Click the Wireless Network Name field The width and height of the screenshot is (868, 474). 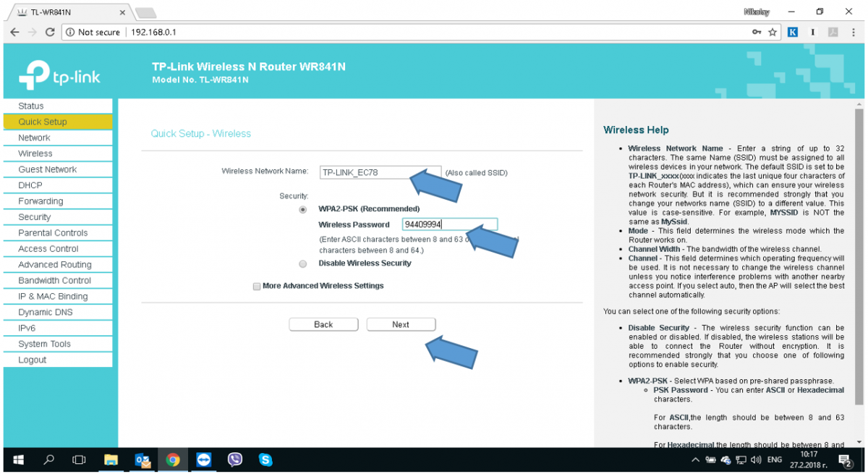pyautogui.click(x=380, y=172)
